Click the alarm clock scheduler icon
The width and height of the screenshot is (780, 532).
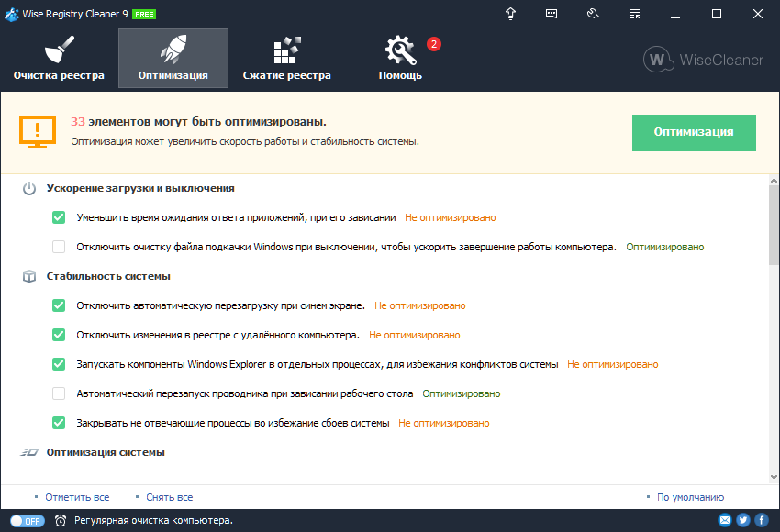pos(61,521)
